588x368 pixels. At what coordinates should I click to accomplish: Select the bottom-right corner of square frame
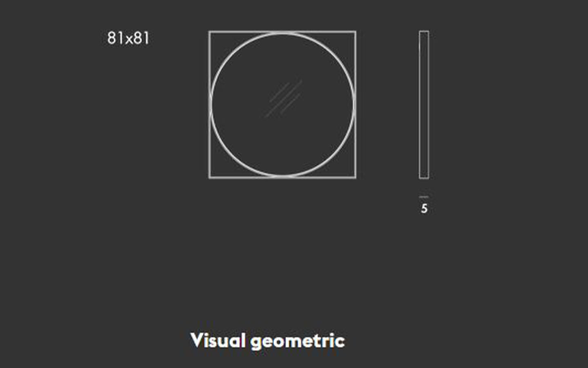(356, 177)
